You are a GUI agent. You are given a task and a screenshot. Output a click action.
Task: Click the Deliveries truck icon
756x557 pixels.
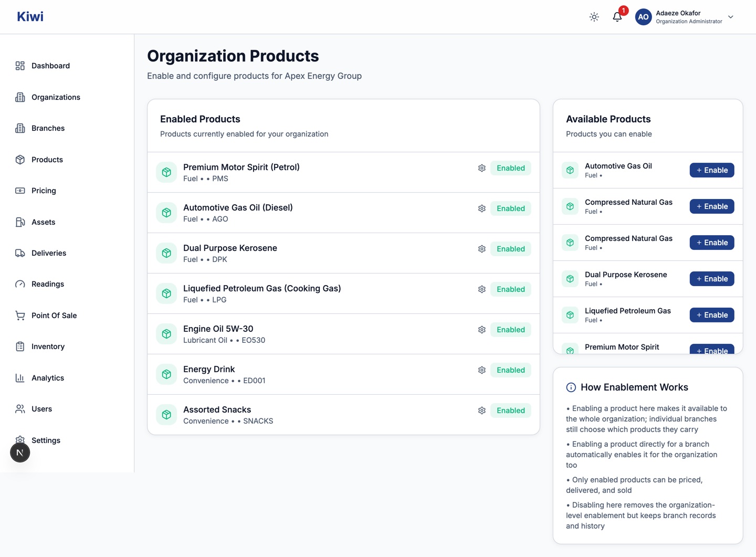(20, 253)
